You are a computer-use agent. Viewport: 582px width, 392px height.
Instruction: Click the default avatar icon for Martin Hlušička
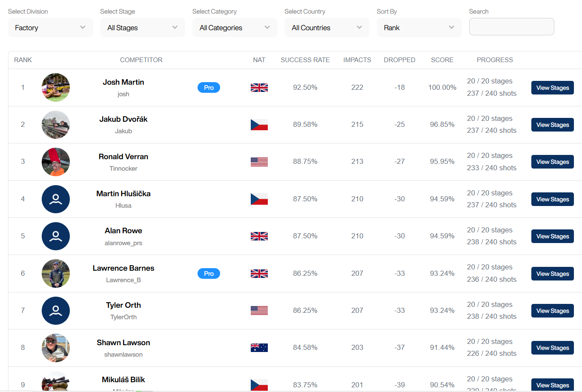pyautogui.click(x=56, y=199)
